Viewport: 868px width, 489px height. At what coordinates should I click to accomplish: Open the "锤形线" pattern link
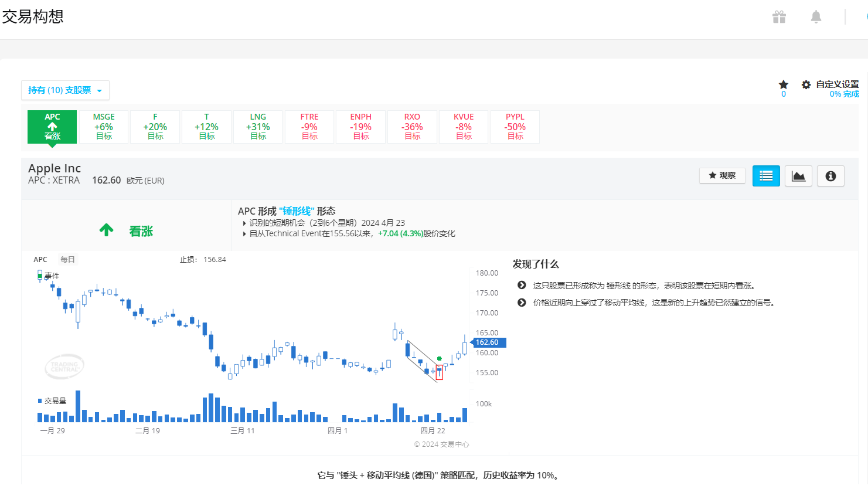[x=297, y=211]
